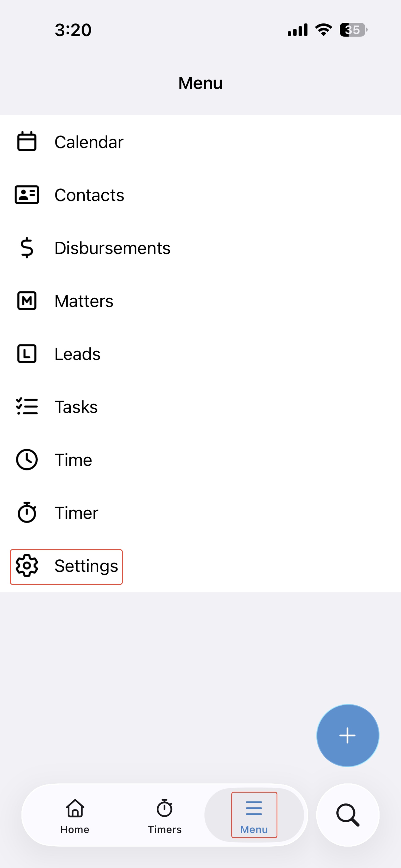Open the Leads menu entry
Image resolution: width=401 pixels, height=868 pixels.
[x=200, y=354]
